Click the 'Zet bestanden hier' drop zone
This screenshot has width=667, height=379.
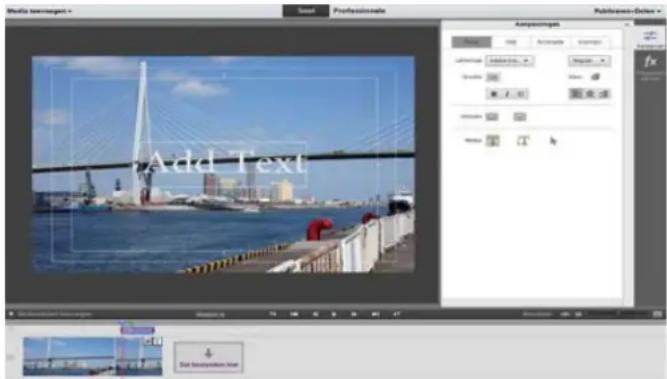point(208,357)
